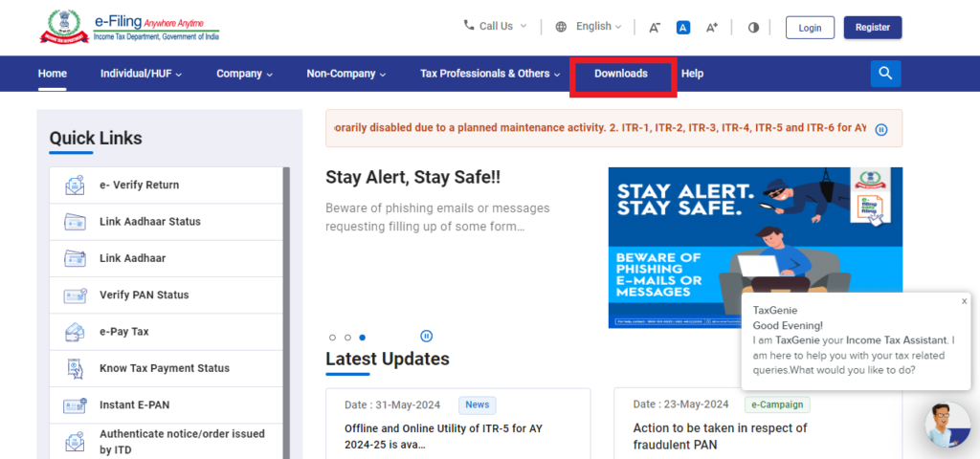The image size is (980, 459).
Task: Pause the scrolling maintenance notice ticker
Action: click(881, 130)
